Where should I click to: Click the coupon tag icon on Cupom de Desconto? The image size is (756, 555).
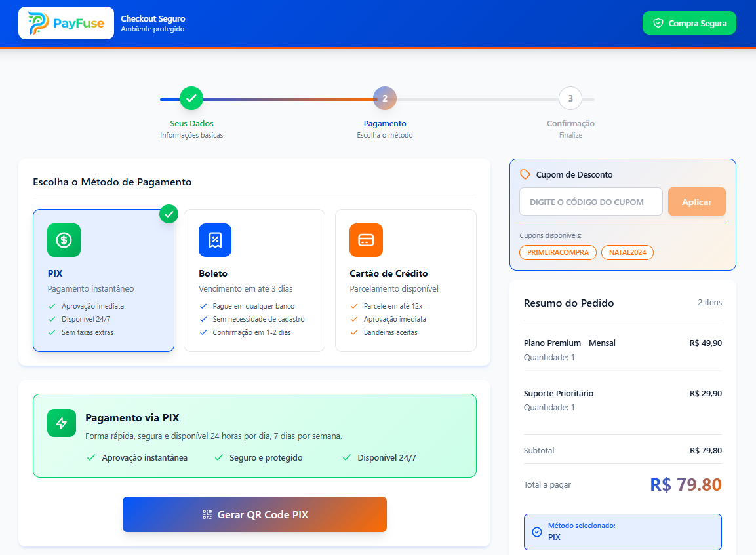pos(525,174)
